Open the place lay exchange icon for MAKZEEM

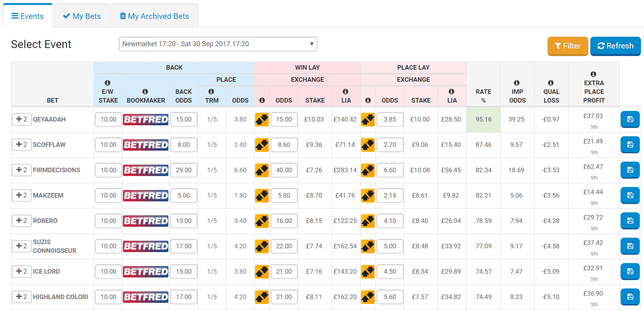[x=368, y=195]
